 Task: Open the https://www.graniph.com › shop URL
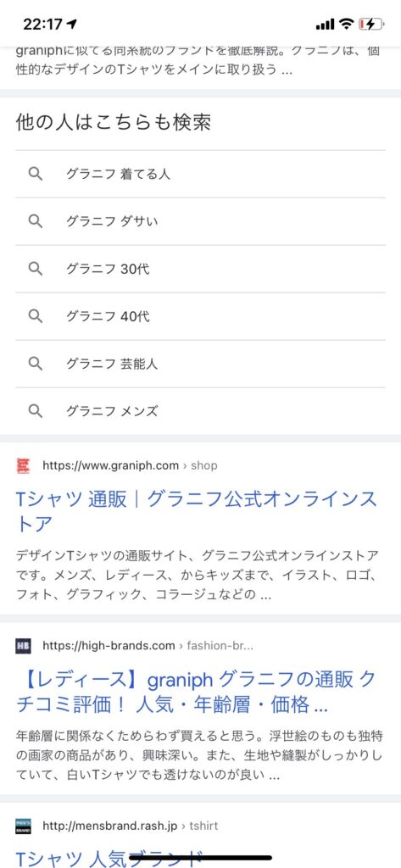pos(131,465)
